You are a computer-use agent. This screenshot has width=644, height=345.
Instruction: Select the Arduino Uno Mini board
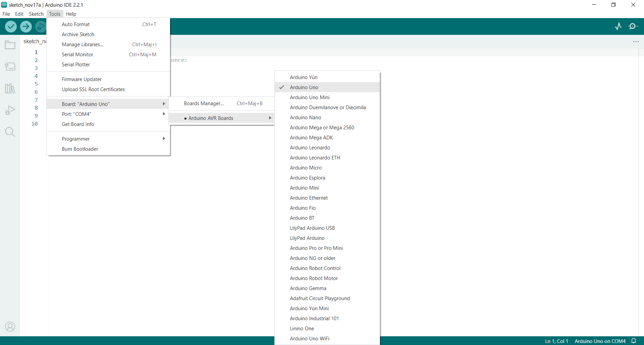(x=327, y=97)
